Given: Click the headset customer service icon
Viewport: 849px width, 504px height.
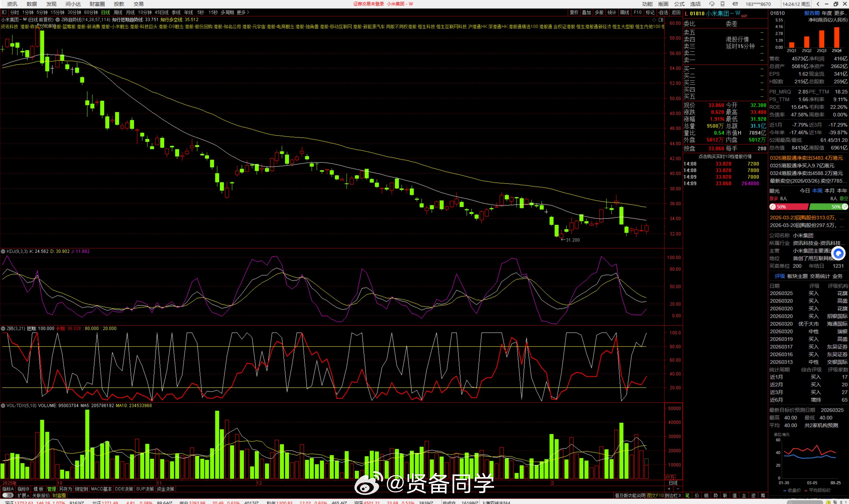Looking at the screenshot, I should pyautogui.click(x=711, y=4).
